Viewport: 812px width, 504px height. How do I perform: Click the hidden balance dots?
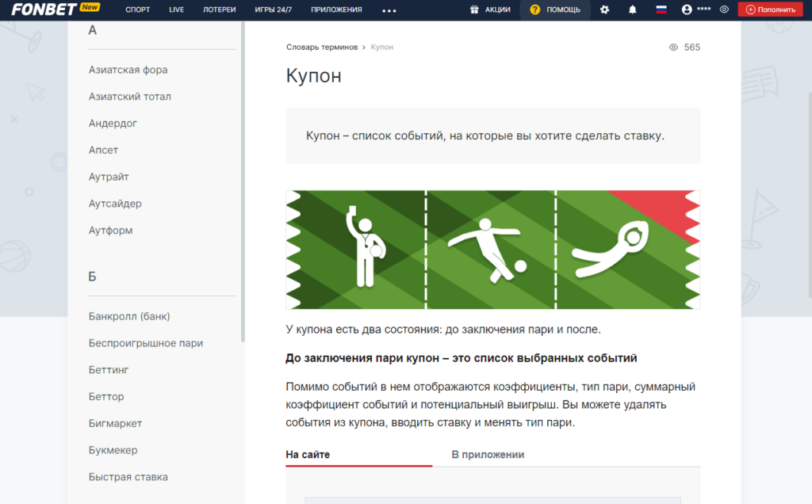click(x=704, y=9)
